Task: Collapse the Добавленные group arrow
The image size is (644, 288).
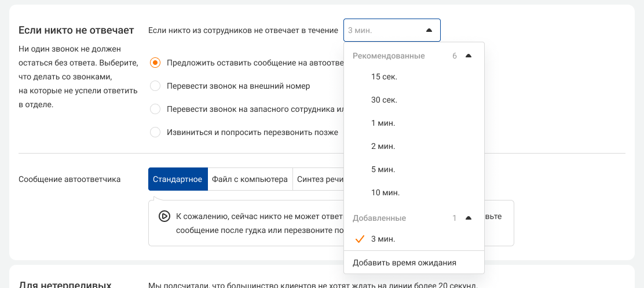Action: 469,218
